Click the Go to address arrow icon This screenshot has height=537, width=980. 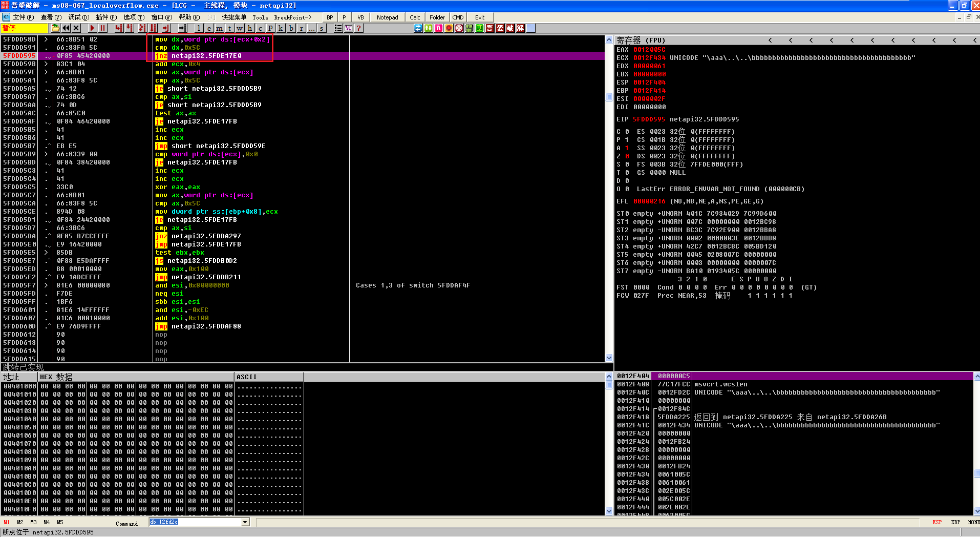pos(182,28)
